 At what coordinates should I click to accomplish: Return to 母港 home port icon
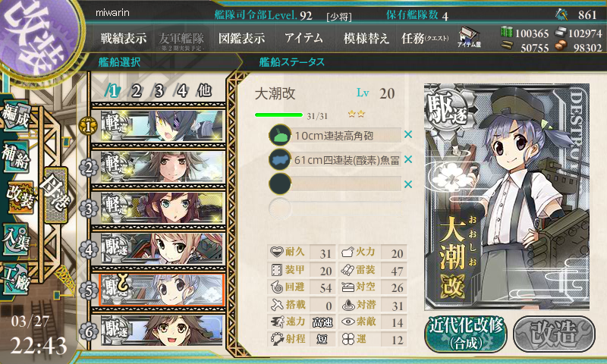[x=55, y=195]
